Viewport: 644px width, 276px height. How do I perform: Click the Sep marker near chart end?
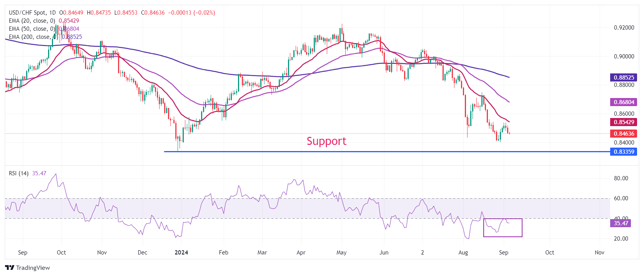point(504,253)
